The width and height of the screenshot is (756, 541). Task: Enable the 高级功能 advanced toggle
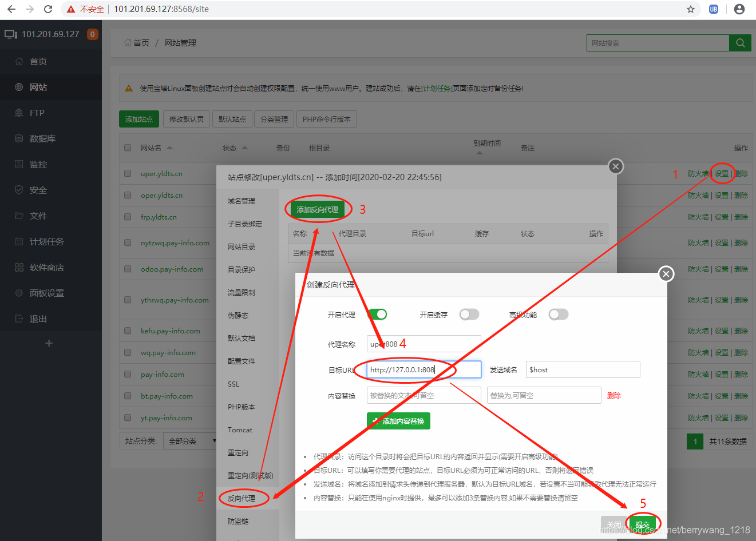(x=559, y=314)
